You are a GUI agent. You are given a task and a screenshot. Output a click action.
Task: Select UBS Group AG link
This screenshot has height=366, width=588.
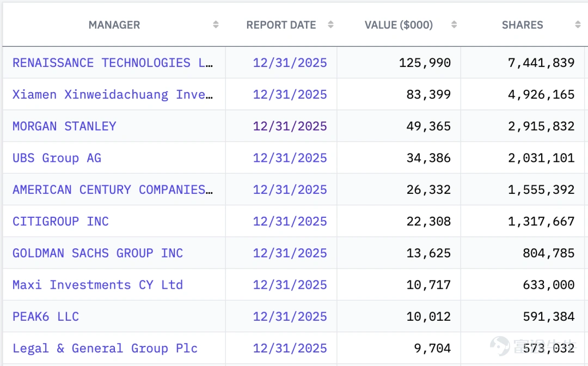tap(57, 158)
